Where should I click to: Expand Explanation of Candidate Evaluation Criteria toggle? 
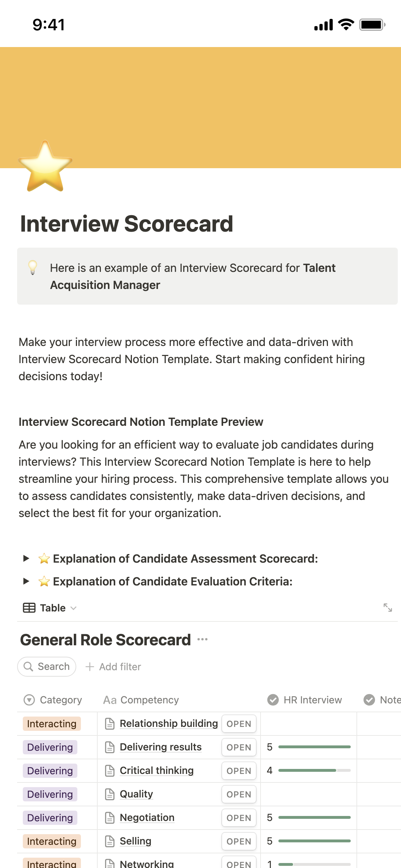[26, 581]
